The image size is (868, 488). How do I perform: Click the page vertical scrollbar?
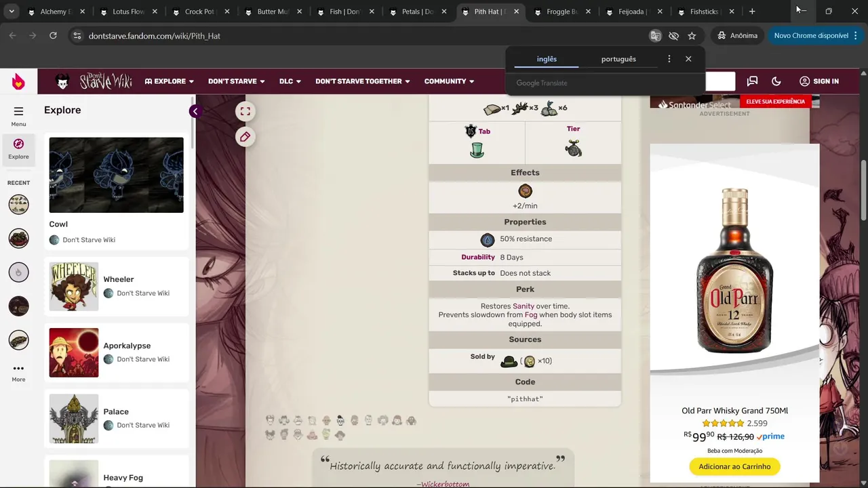tap(863, 190)
